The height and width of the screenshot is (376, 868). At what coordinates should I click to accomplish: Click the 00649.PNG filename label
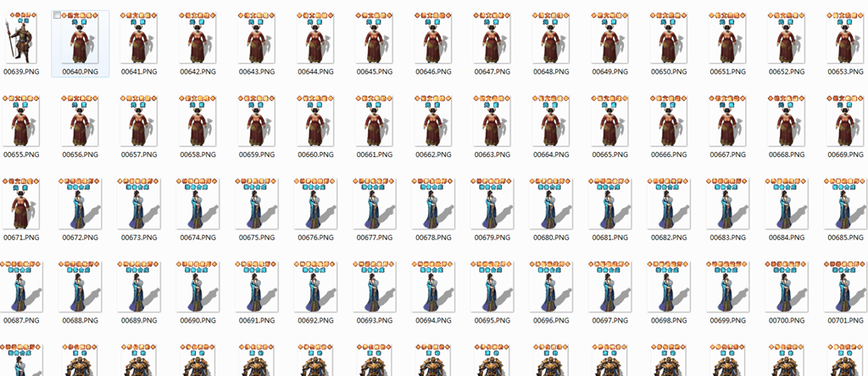609,72
